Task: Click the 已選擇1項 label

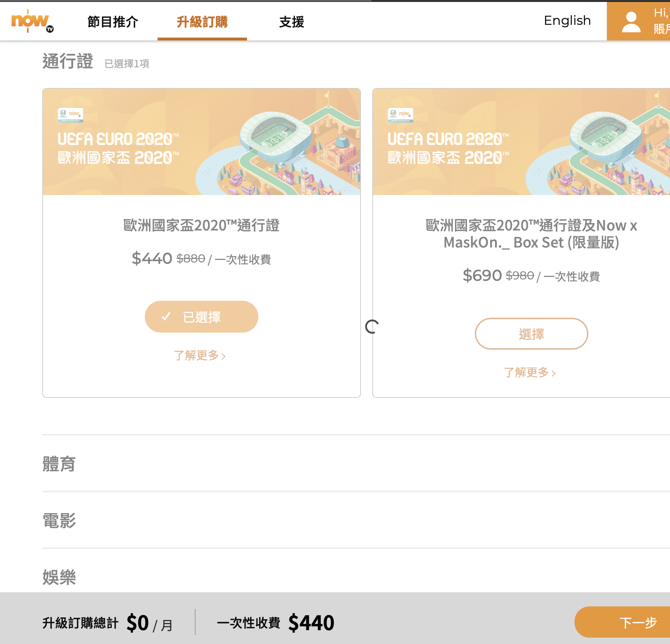Action: click(x=127, y=63)
